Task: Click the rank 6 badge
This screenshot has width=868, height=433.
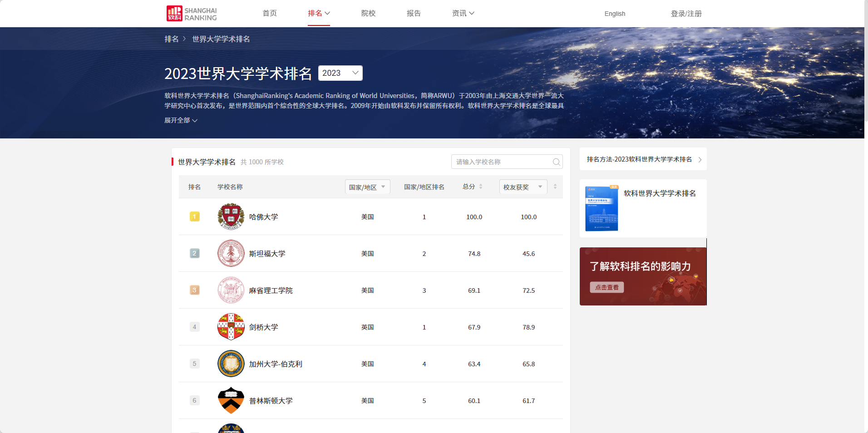Action: (x=194, y=400)
